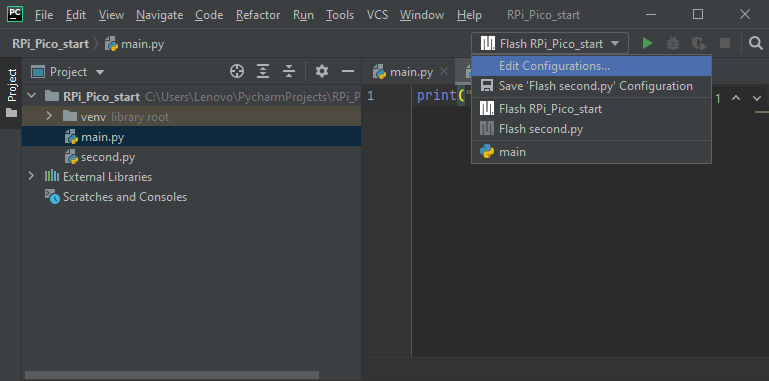The height and width of the screenshot is (381, 769).
Task: Open the Window menu
Action: (422, 15)
